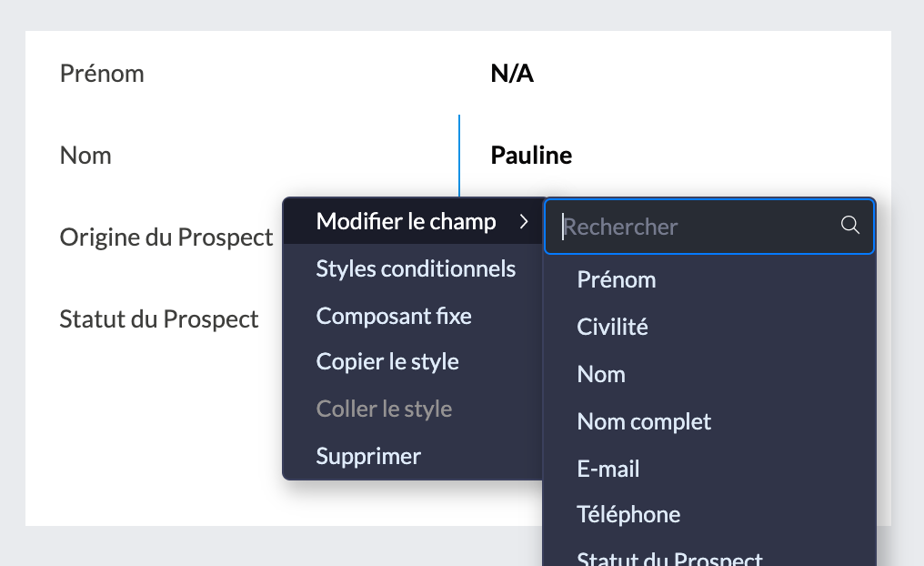This screenshot has width=924, height=566.
Task: Click Copier le style option
Action: [x=387, y=362]
